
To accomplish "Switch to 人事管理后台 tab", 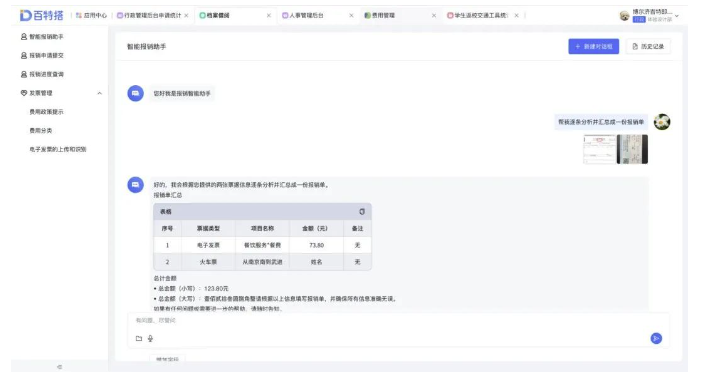I will click(x=303, y=15).
